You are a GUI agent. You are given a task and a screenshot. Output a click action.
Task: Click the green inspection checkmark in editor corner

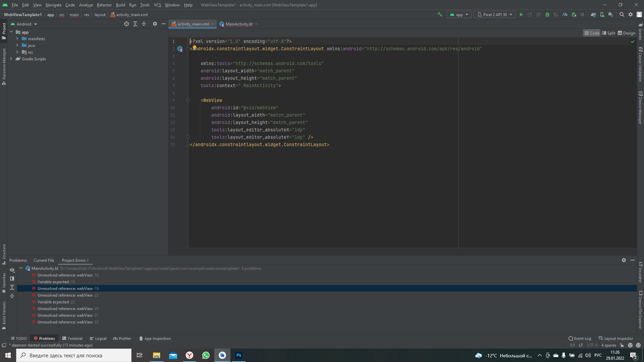[x=632, y=42]
